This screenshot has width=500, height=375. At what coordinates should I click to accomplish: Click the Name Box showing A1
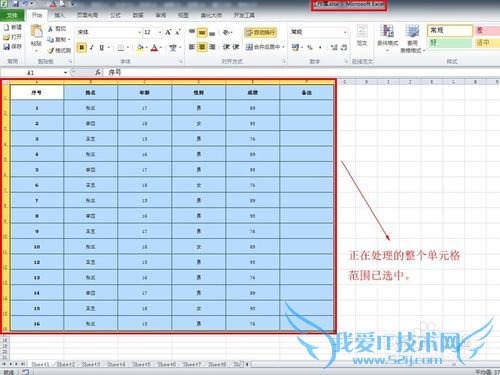[32, 73]
